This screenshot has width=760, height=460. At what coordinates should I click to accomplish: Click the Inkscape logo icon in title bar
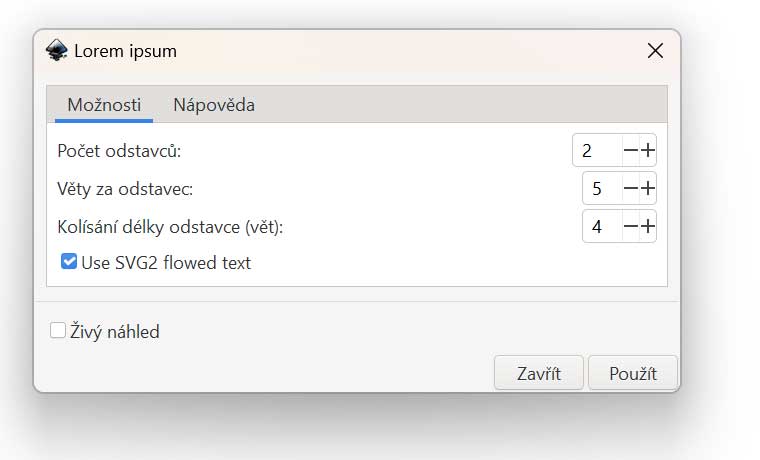point(57,51)
